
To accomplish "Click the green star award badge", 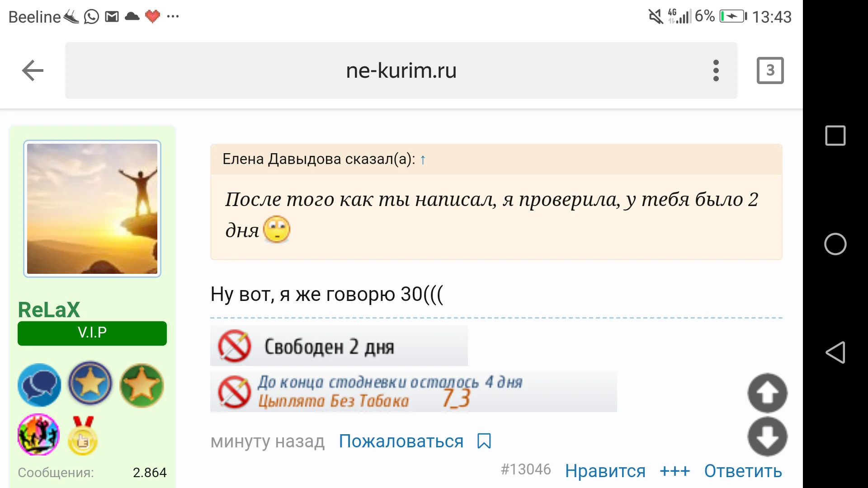I will (142, 385).
